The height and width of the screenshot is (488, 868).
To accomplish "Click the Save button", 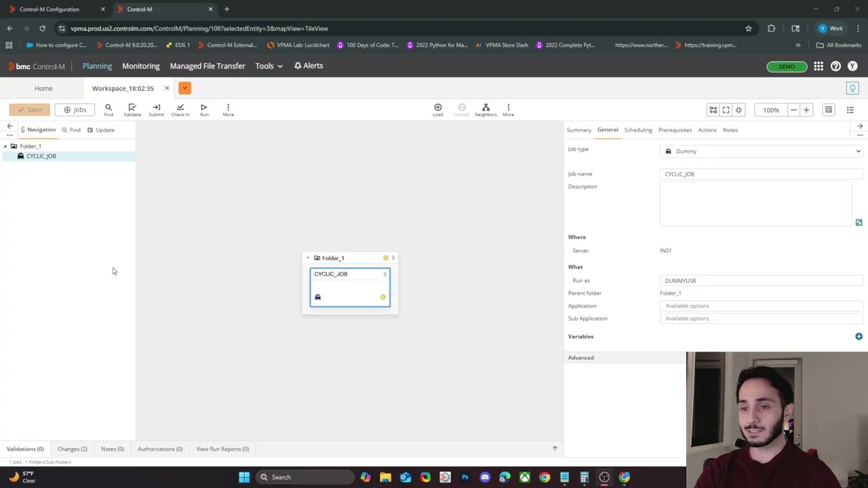I will pyautogui.click(x=30, y=110).
